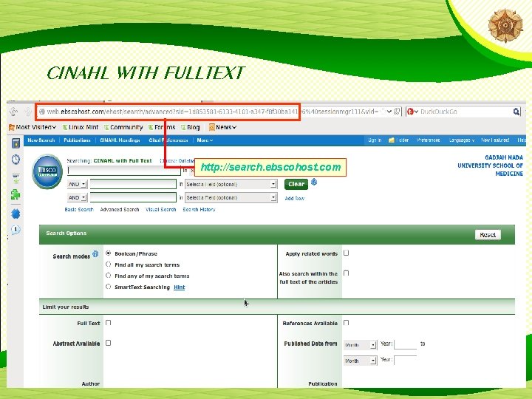The image size is (532, 399).
Task: Click the green Clear button
Action: tap(296, 184)
